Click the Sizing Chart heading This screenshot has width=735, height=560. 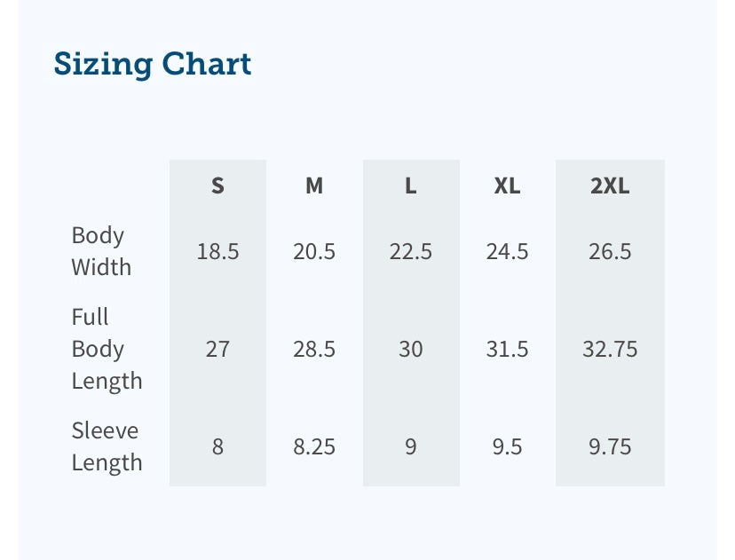153,64
